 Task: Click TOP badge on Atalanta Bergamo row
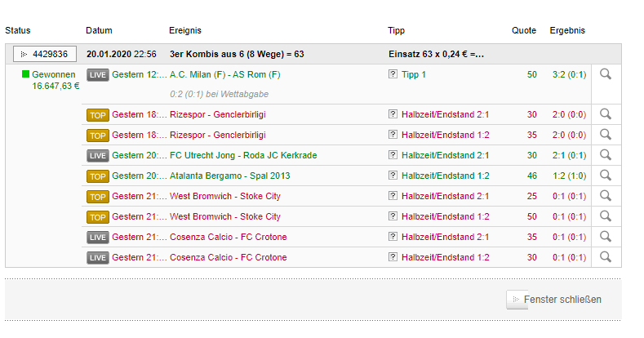point(98,176)
